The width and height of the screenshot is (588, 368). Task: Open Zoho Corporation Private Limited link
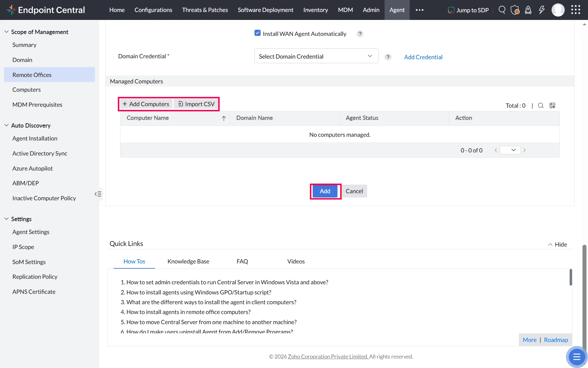tap(328, 356)
